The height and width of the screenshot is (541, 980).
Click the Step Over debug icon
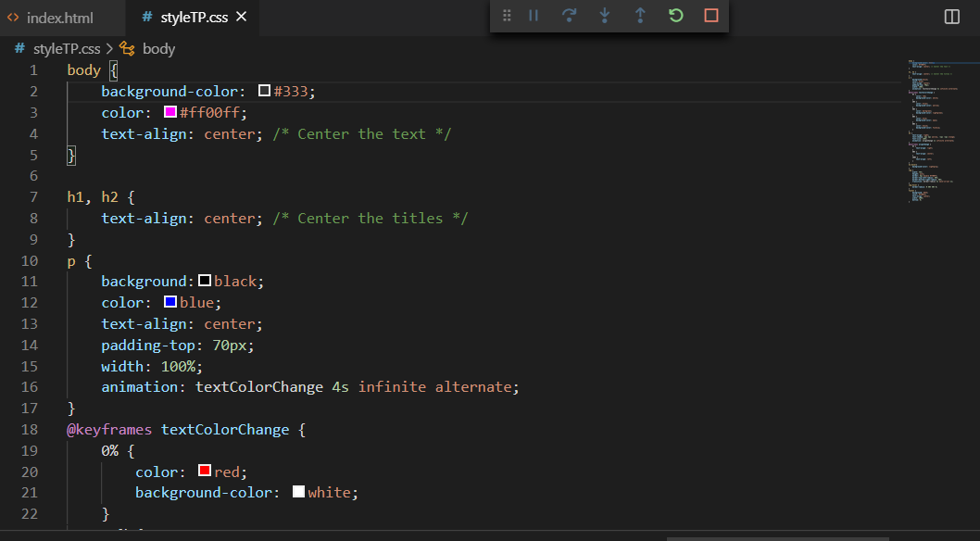pyautogui.click(x=569, y=16)
